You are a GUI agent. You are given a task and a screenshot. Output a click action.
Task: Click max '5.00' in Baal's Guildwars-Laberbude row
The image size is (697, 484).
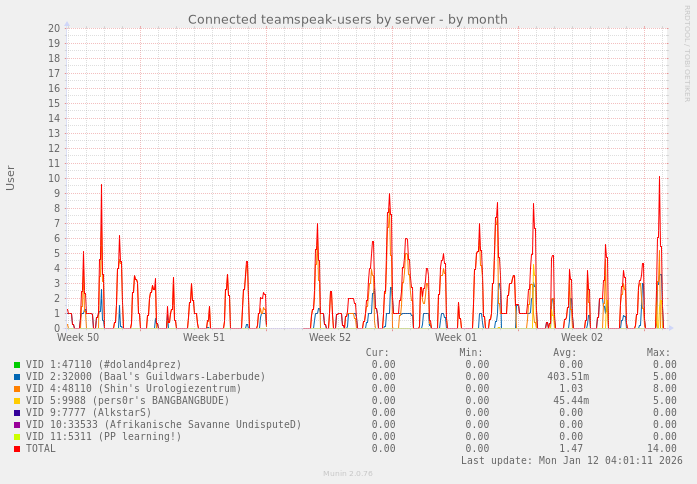(665, 377)
